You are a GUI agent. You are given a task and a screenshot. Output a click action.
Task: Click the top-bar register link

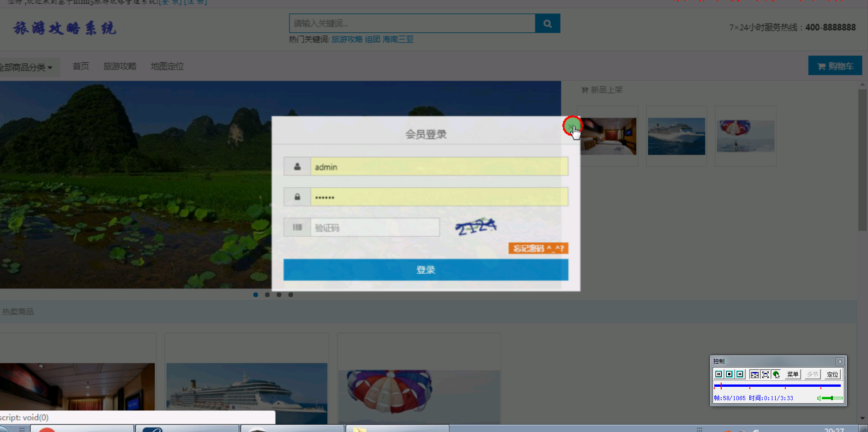point(196,2)
